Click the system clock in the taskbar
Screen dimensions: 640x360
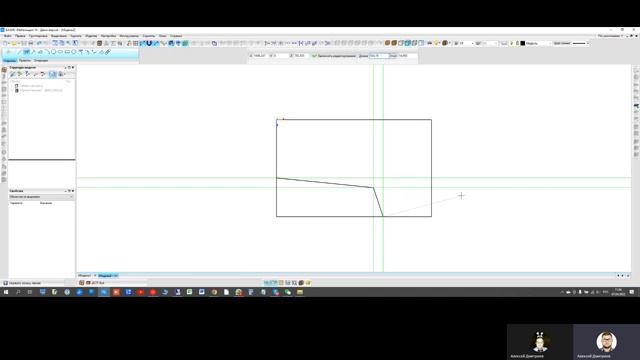(618, 292)
